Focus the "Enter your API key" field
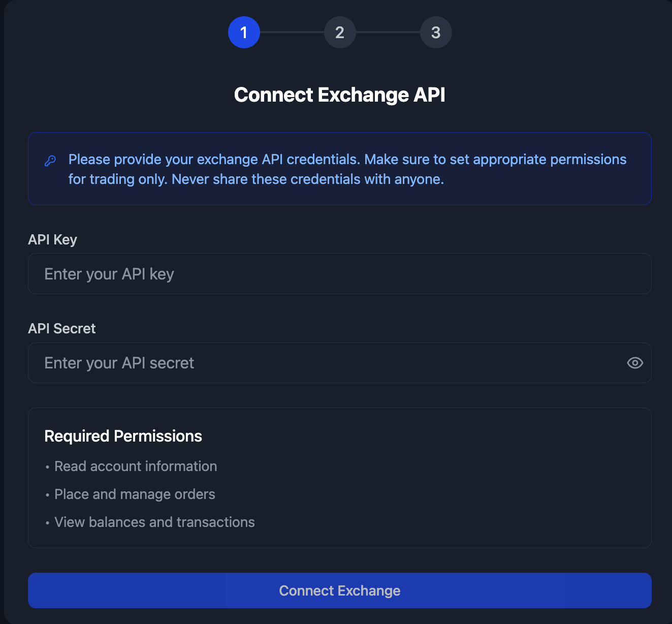Viewport: 672px width, 624px height. coord(339,274)
